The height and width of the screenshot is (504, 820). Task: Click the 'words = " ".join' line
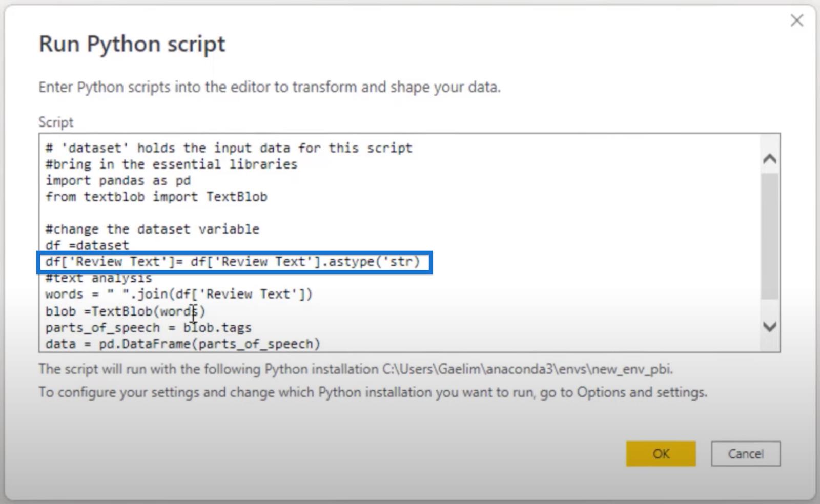click(x=179, y=295)
